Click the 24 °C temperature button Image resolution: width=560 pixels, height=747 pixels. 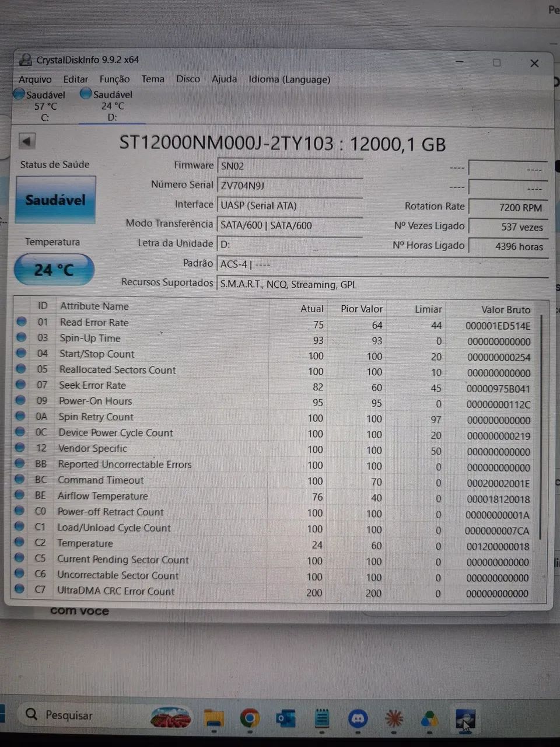point(54,270)
